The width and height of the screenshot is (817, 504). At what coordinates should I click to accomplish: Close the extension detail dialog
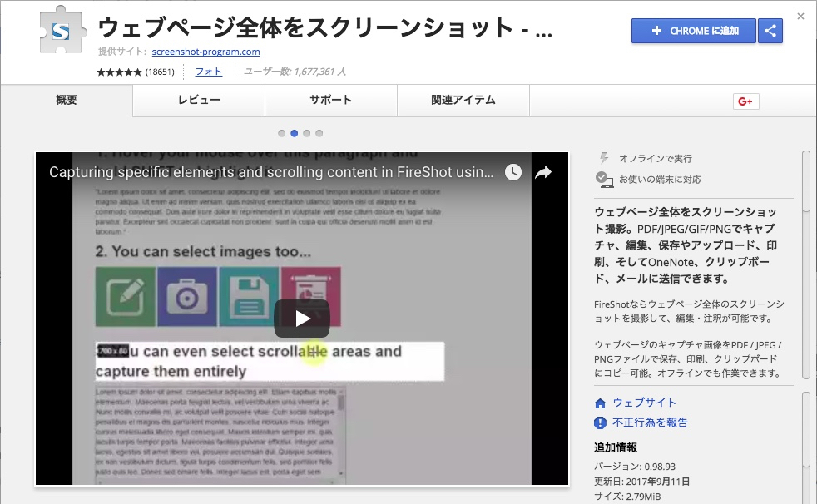(800, 16)
